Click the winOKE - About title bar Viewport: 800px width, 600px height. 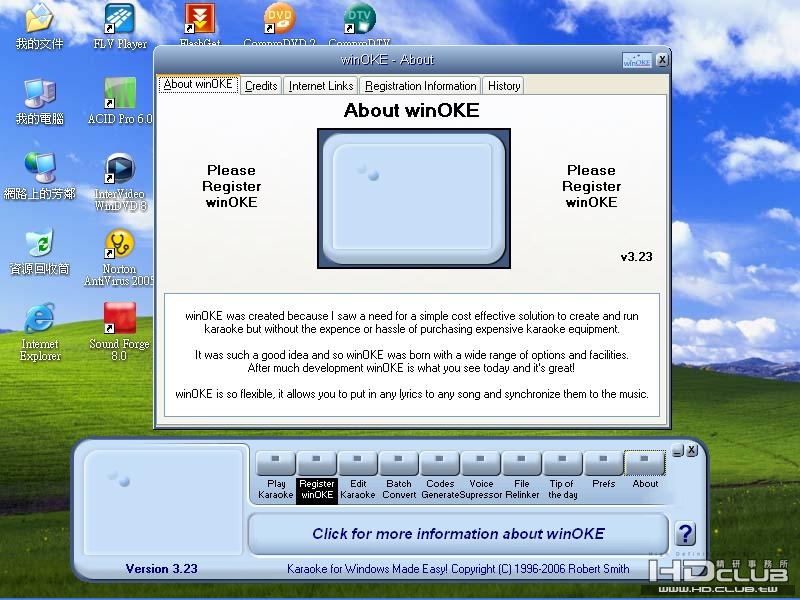(387, 60)
